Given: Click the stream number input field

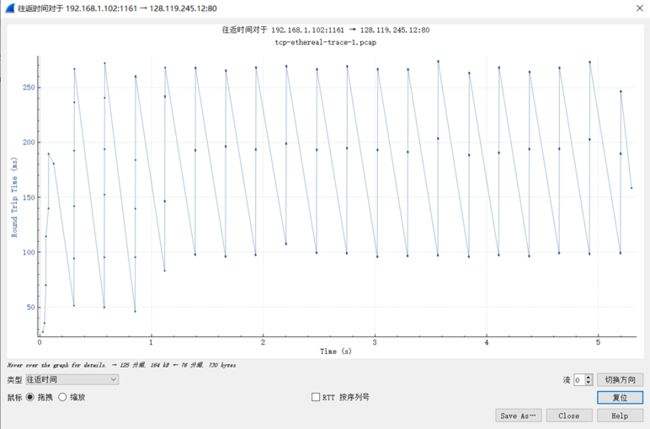Looking at the screenshot, I should [x=579, y=380].
